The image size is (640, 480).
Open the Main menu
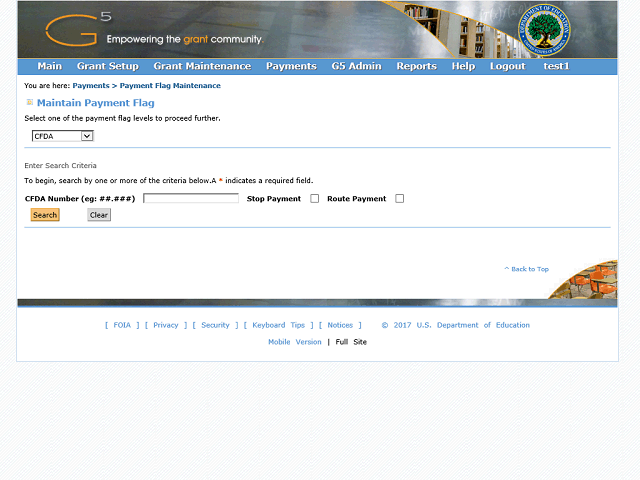49,66
